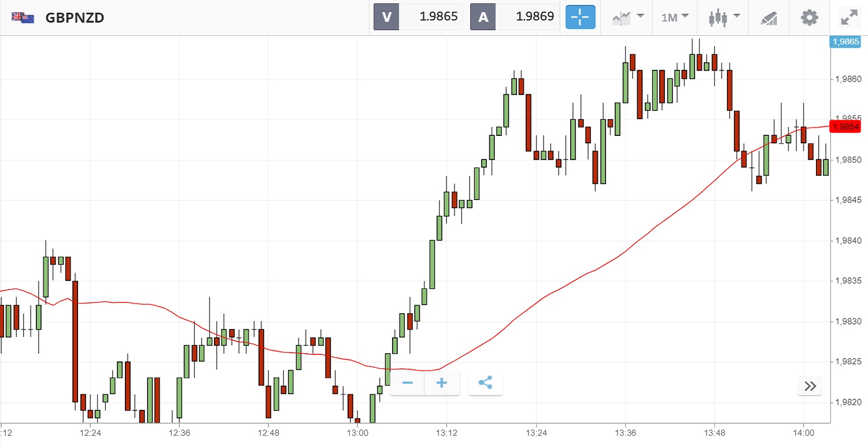Image resolution: width=868 pixels, height=444 pixels.
Task: Click the GBPNZD flag icon
Action: 23,17
